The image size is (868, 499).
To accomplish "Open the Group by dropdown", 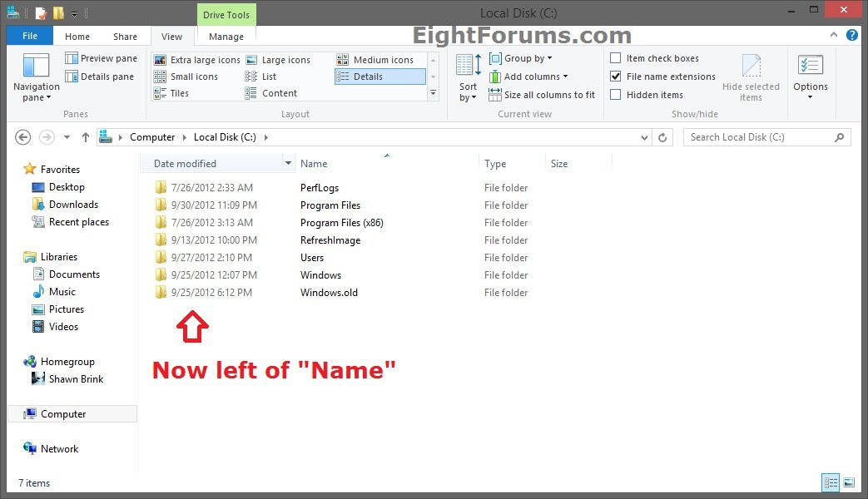I will pos(521,58).
